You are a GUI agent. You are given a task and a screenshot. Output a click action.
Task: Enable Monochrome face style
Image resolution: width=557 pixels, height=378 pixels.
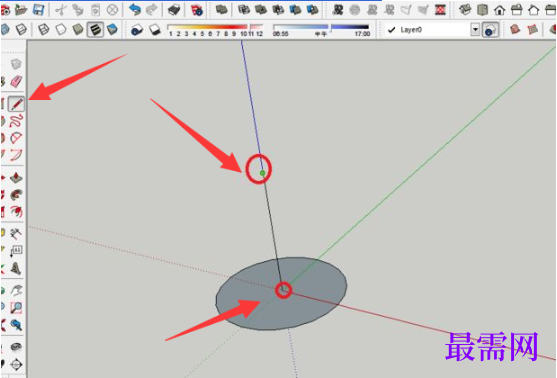pos(112,29)
